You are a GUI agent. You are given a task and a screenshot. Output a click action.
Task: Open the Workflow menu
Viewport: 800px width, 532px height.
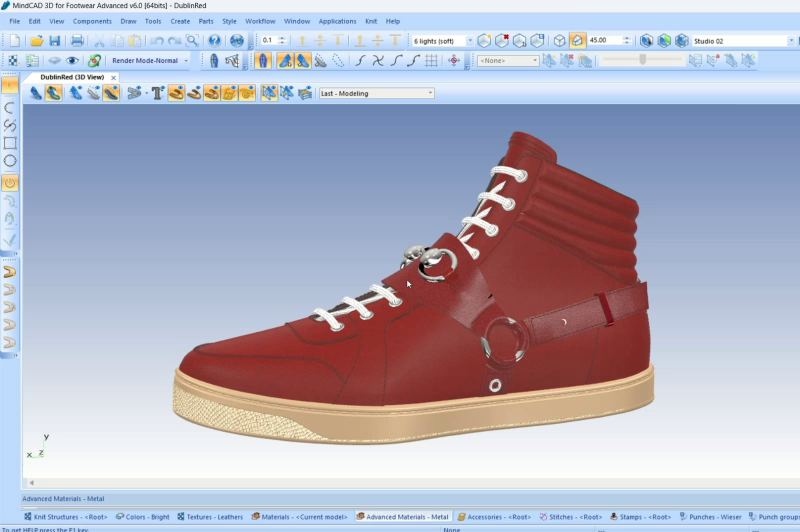(260, 21)
